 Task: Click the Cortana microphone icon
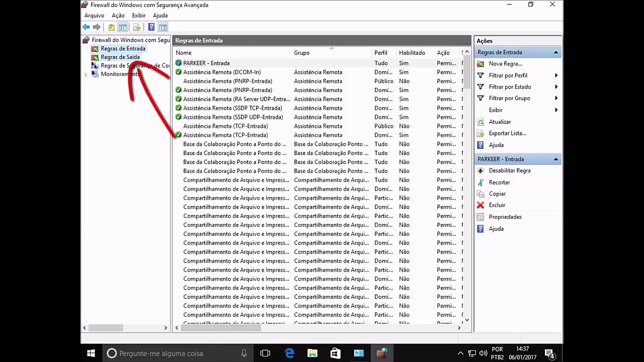click(x=244, y=353)
